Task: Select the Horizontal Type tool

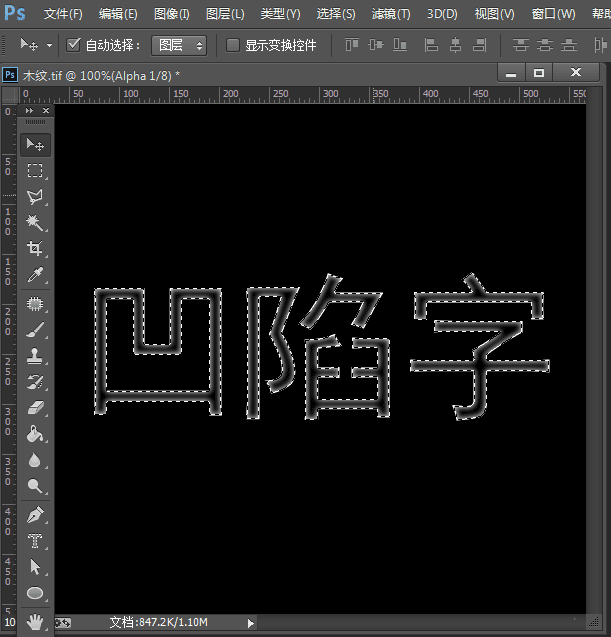Action: (35, 541)
